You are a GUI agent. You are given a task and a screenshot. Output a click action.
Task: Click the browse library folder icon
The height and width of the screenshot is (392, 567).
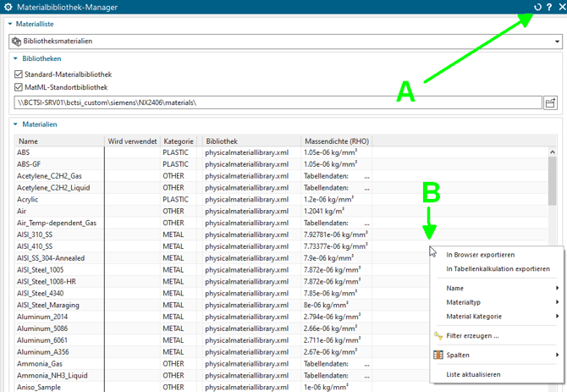click(x=550, y=103)
